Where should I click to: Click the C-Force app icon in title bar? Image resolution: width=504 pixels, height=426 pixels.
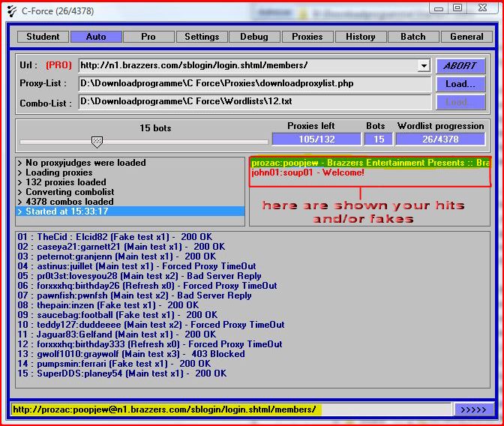coord(12,11)
